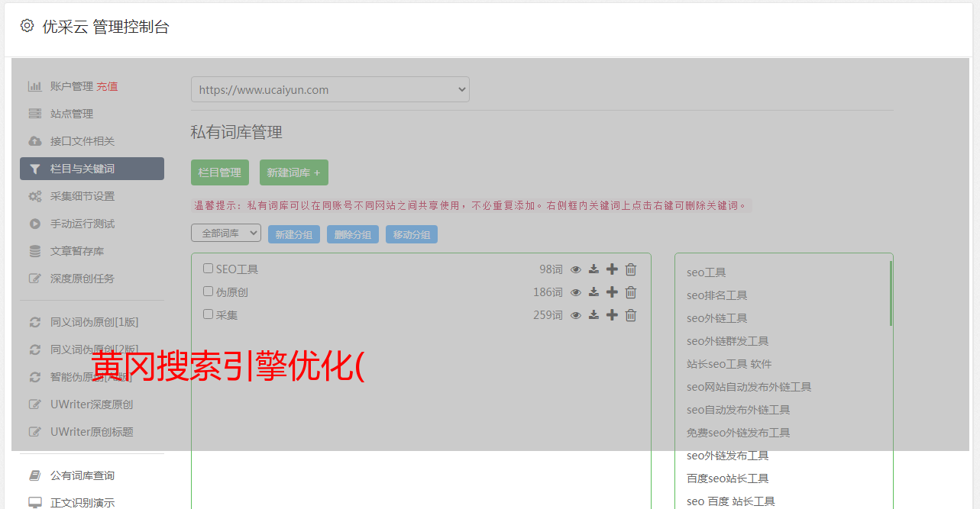Click the cloud upload icon for 接口文件相关
Image resolution: width=980 pixels, height=509 pixels.
coord(34,141)
